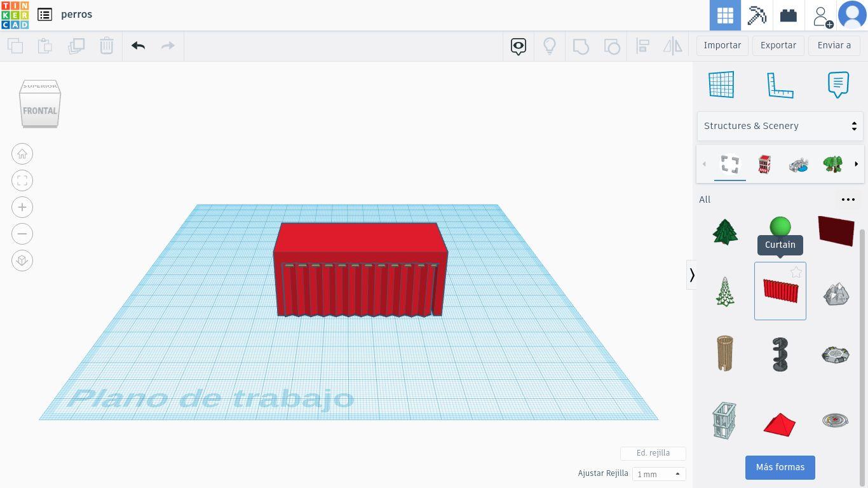
Task: Open the Structures & Scenery shape dropdown
Action: point(780,126)
